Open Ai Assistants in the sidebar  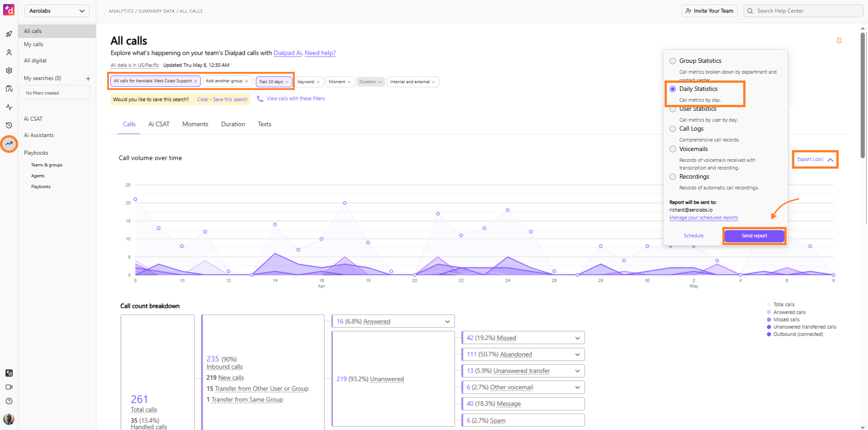click(39, 135)
